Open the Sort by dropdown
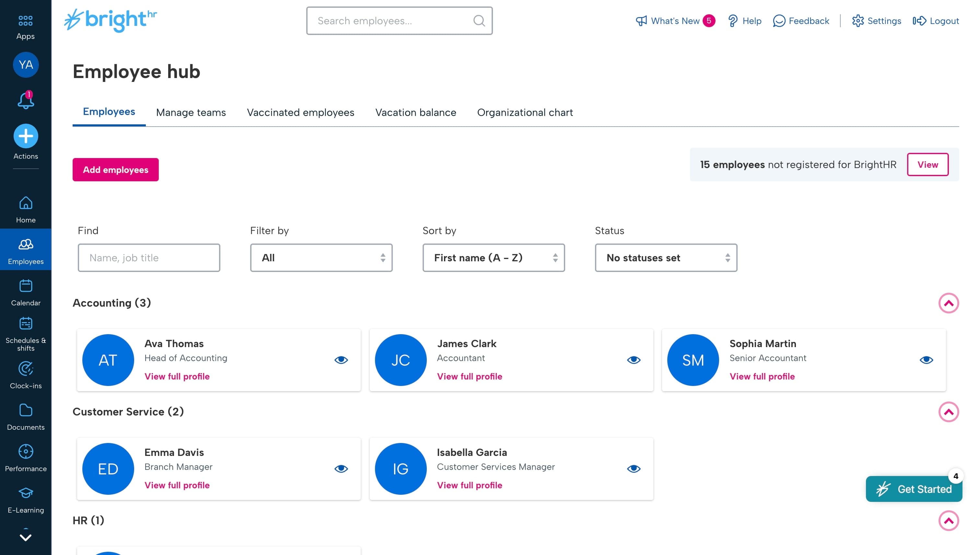This screenshot has height=555, width=980. 494,258
